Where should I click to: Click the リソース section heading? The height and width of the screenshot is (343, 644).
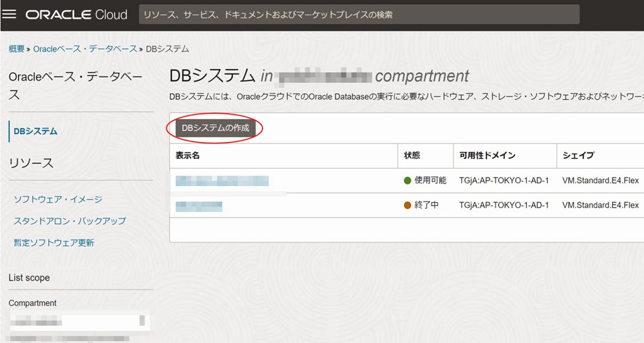31,163
